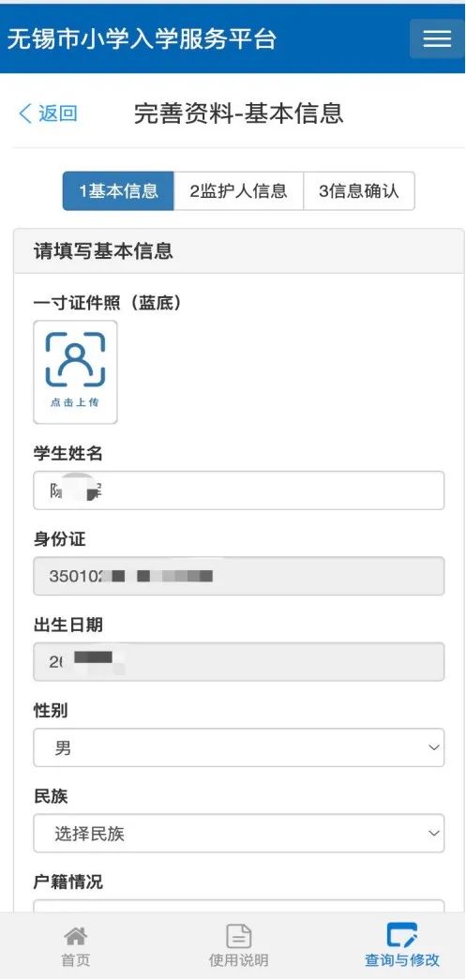Click the 点击上传 upload caption

(x=75, y=402)
